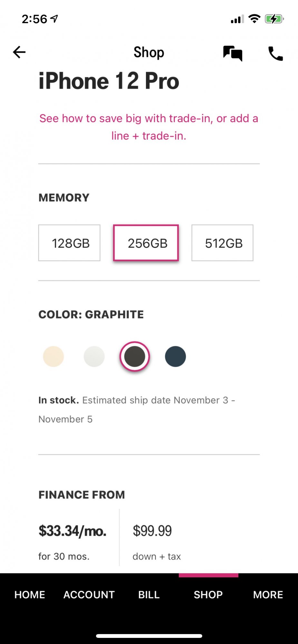Tap the battery charging icon

[x=274, y=19]
